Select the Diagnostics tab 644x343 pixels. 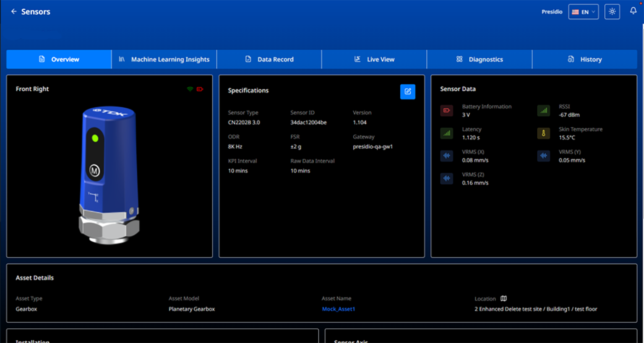coord(479,59)
